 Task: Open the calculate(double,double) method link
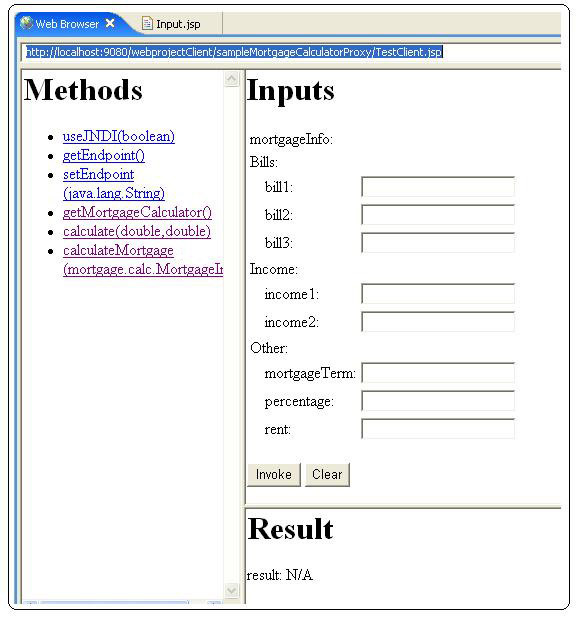click(137, 231)
